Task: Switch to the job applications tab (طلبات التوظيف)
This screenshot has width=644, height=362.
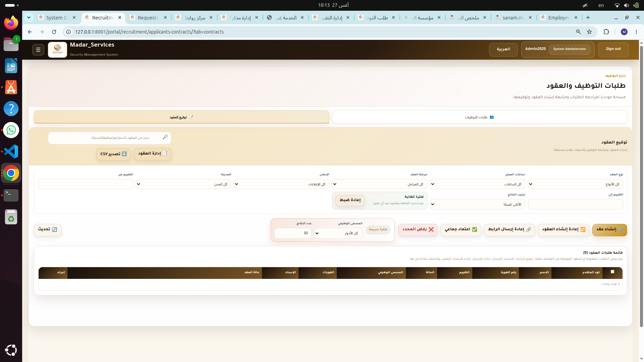Action: click(x=479, y=117)
